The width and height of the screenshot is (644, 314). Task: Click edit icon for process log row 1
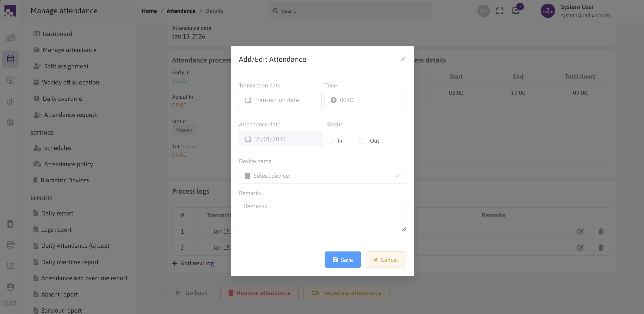581,232
